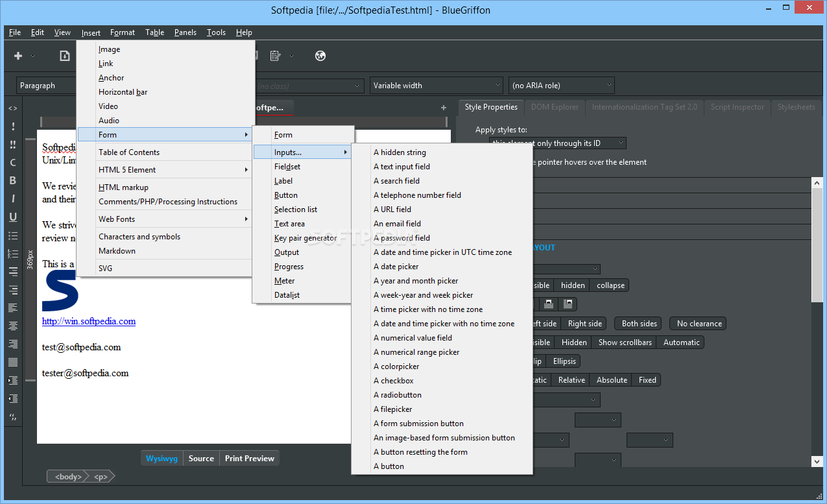
Task: Click the form checklist pencil toolbar icon
Action: tap(275, 56)
